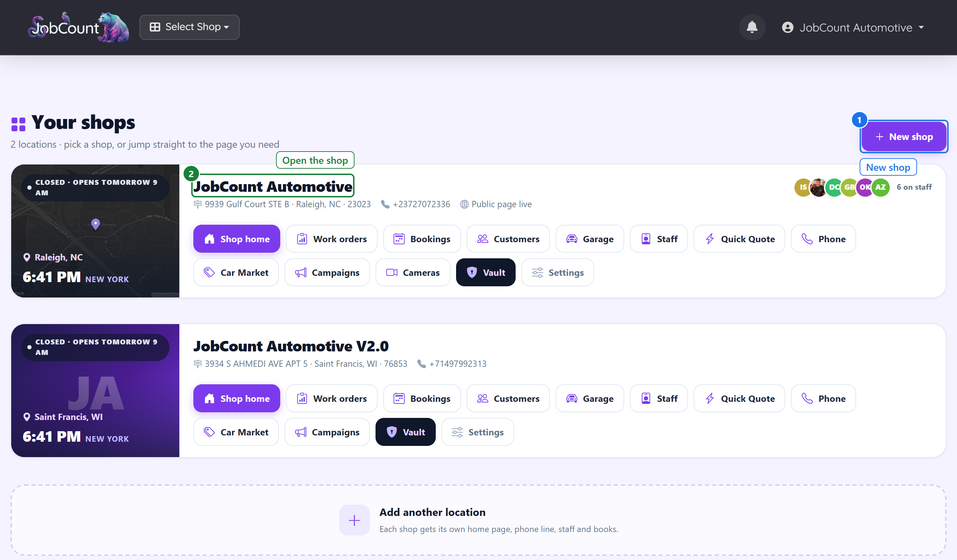Open Car Market for Raleigh shop
This screenshot has width=957, height=560.
click(x=236, y=272)
